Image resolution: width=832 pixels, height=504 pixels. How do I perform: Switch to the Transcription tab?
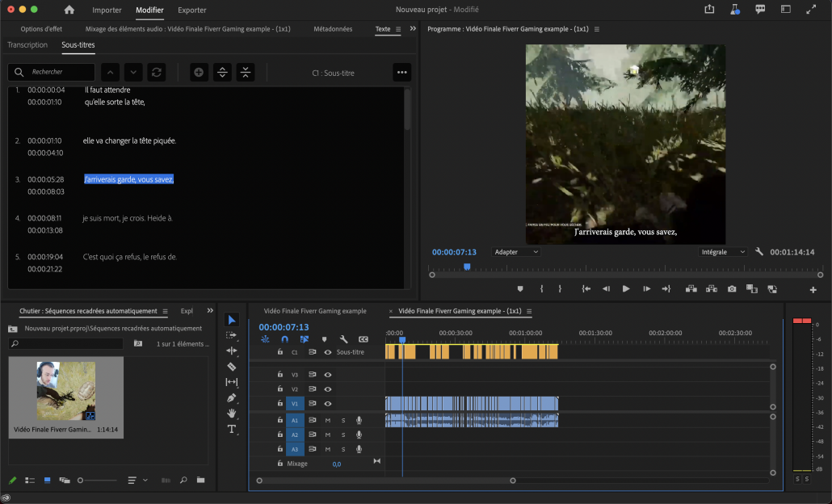point(27,45)
